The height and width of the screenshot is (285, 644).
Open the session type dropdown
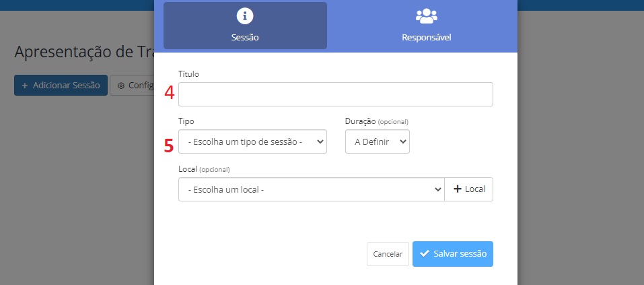252,141
